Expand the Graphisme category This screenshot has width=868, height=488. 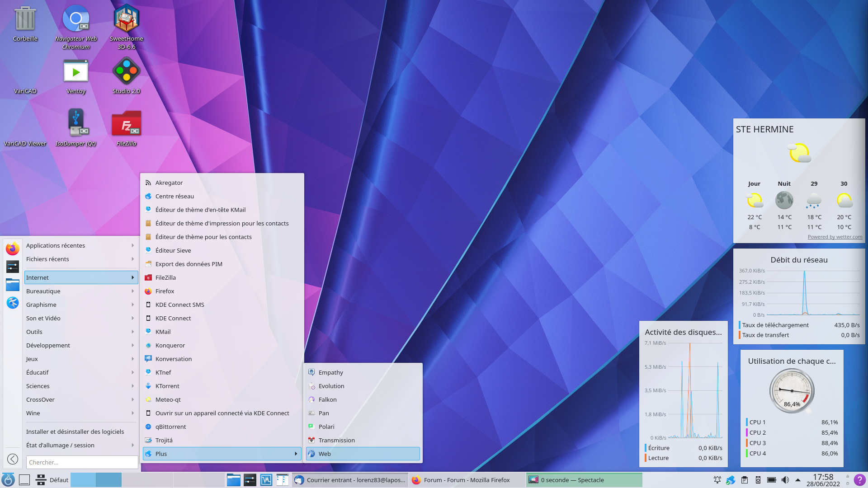click(81, 305)
